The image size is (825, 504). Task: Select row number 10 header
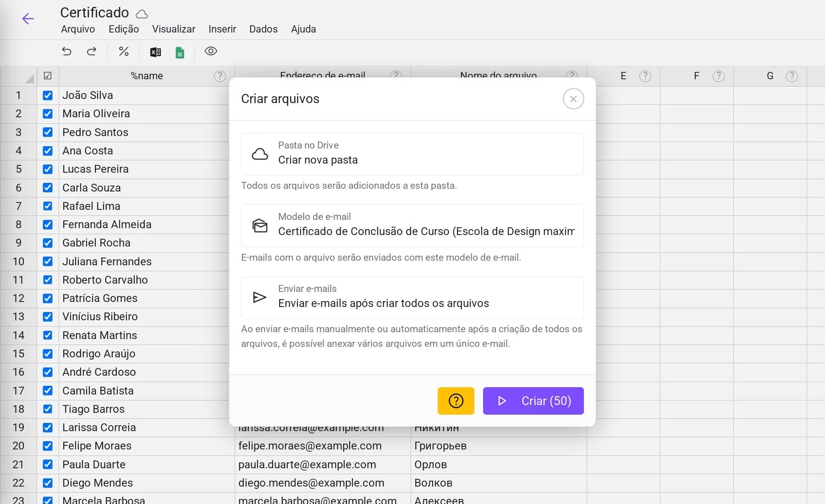[x=18, y=262]
